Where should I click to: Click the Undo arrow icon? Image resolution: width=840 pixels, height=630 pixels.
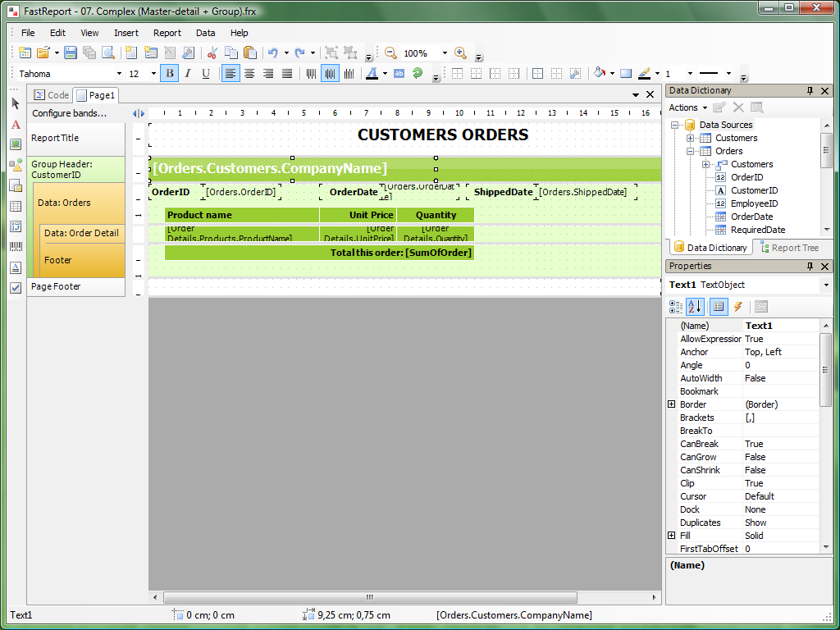pyautogui.click(x=272, y=53)
